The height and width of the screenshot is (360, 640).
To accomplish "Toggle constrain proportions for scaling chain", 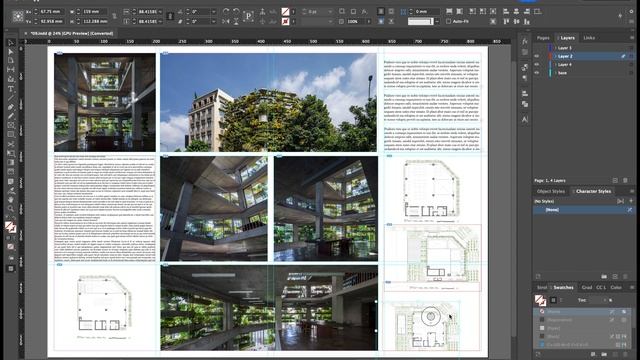I will (170, 16).
